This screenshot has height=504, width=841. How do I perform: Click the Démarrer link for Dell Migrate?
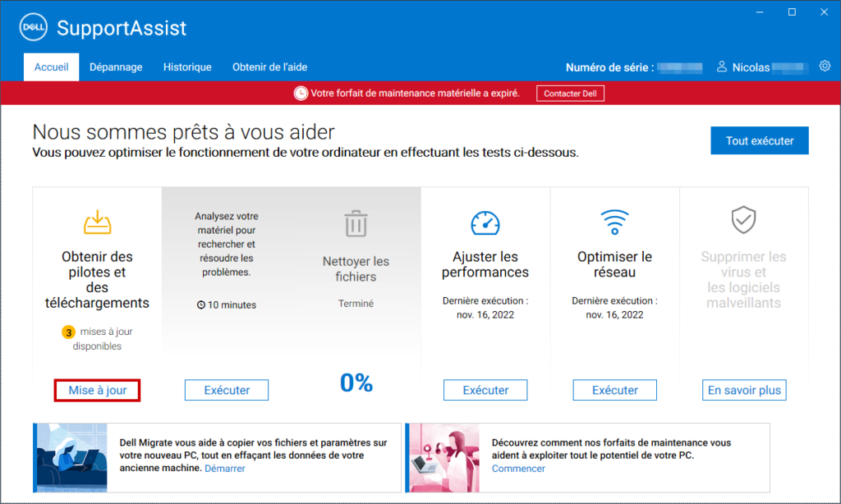pyautogui.click(x=225, y=468)
